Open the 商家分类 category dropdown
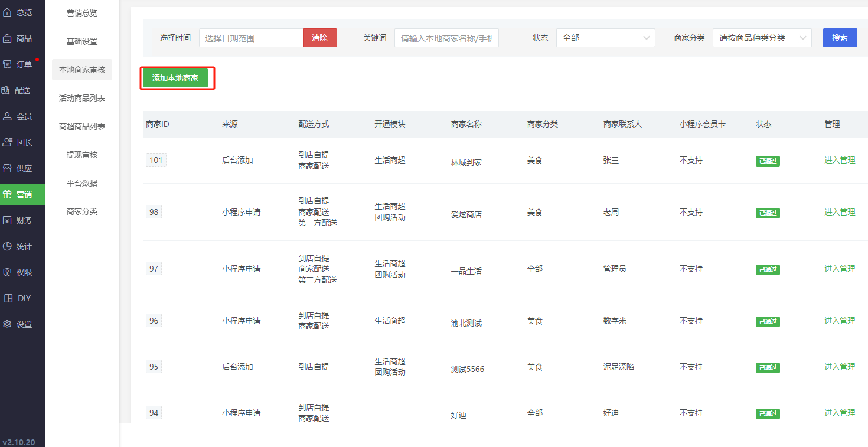 click(762, 38)
